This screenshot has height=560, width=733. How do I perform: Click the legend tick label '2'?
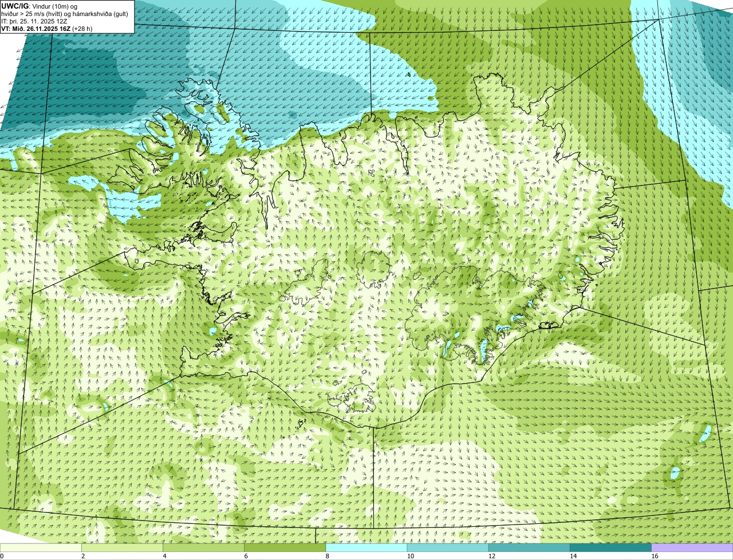[x=83, y=556]
